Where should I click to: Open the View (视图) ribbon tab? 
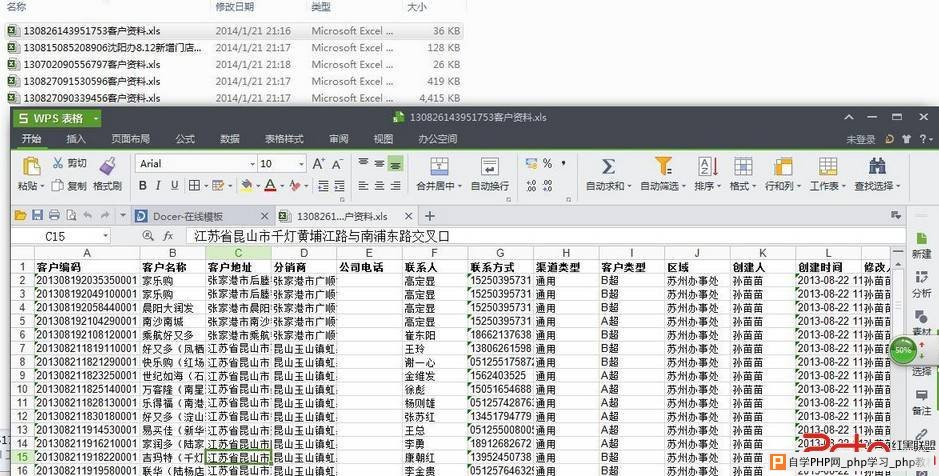pyautogui.click(x=383, y=139)
